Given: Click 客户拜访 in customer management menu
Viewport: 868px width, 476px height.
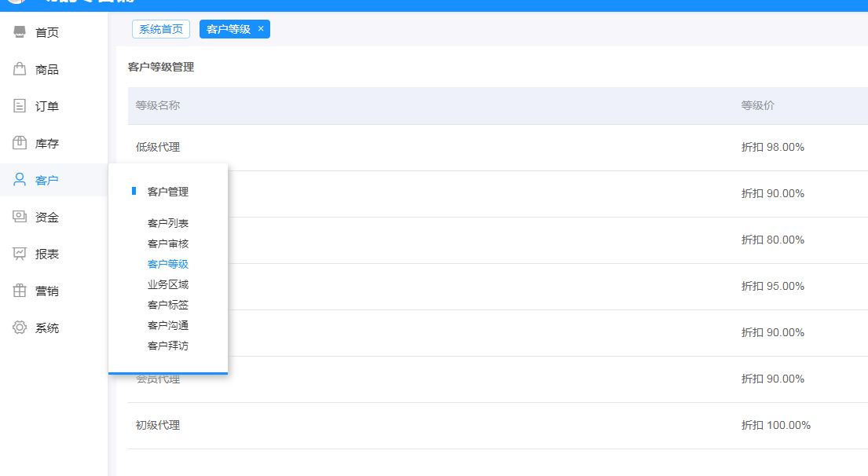Looking at the screenshot, I should pyautogui.click(x=168, y=346).
